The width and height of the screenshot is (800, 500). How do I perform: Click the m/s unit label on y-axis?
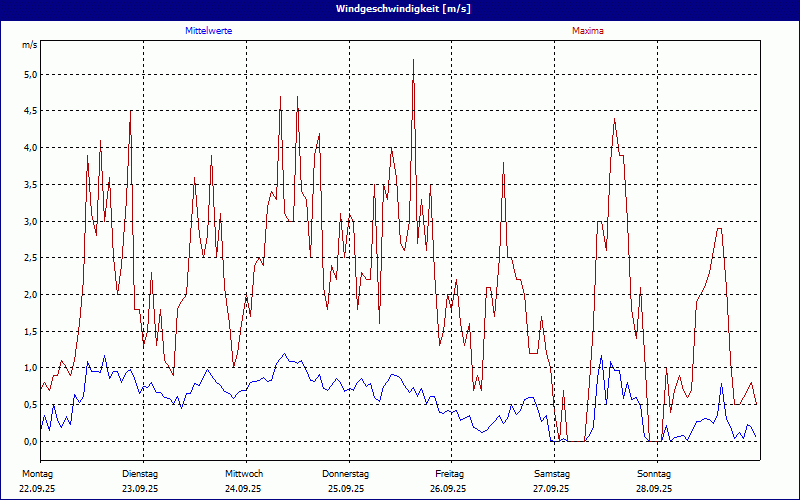tap(30, 45)
